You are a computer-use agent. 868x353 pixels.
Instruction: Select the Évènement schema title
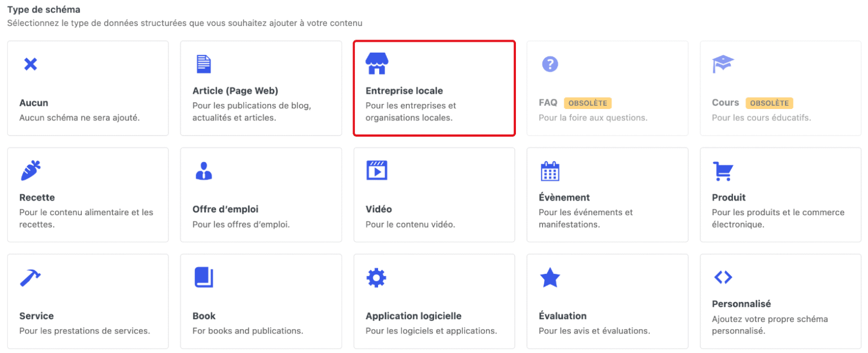(564, 198)
